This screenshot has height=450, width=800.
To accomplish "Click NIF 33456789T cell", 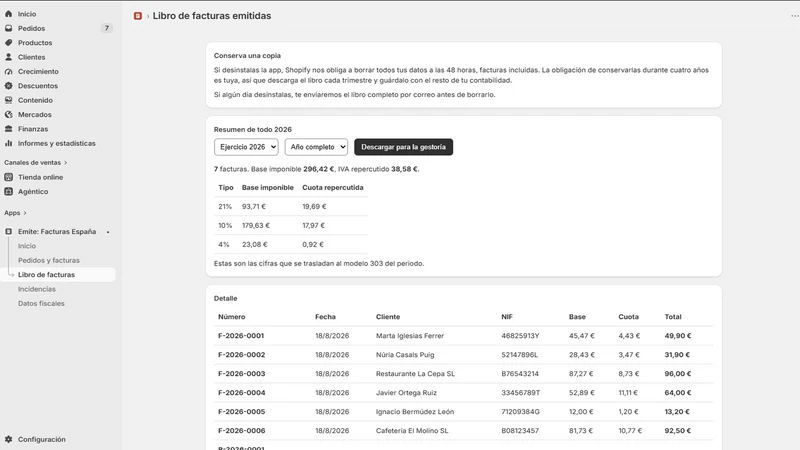I will [520, 393].
